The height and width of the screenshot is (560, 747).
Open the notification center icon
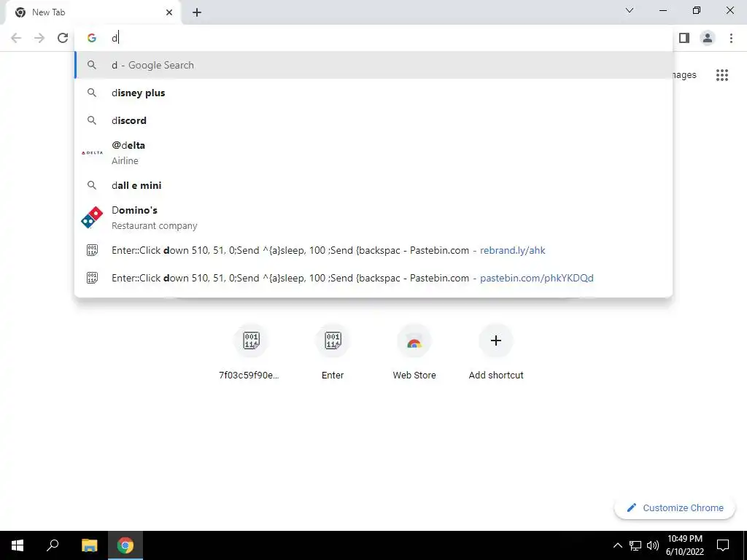pyautogui.click(x=723, y=545)
